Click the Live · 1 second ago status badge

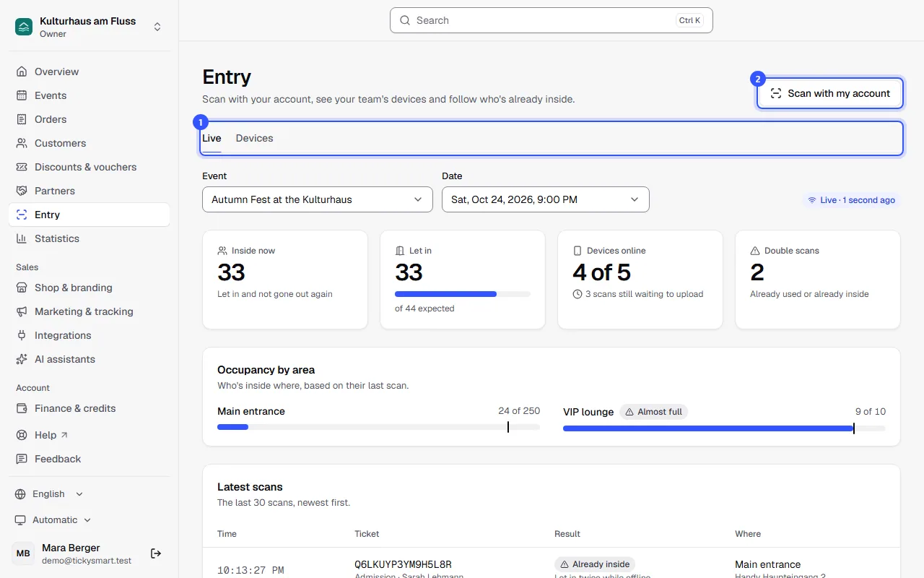[851, 200]
